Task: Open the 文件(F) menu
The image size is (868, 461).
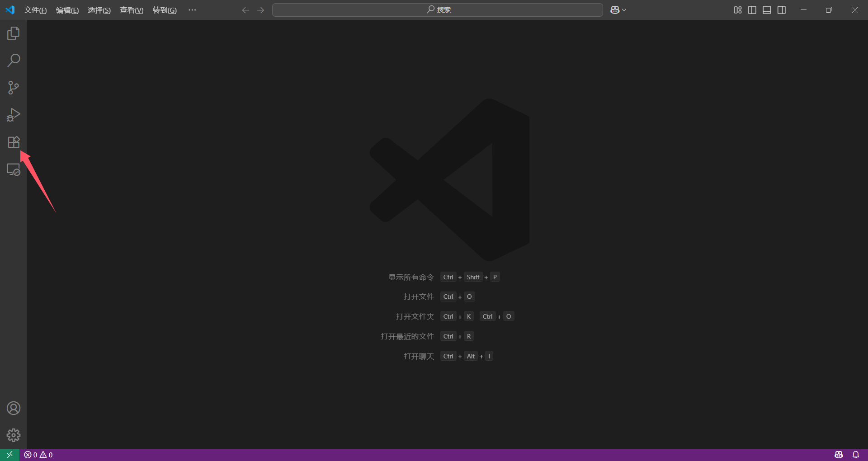Action: click(x=35, y=9)
